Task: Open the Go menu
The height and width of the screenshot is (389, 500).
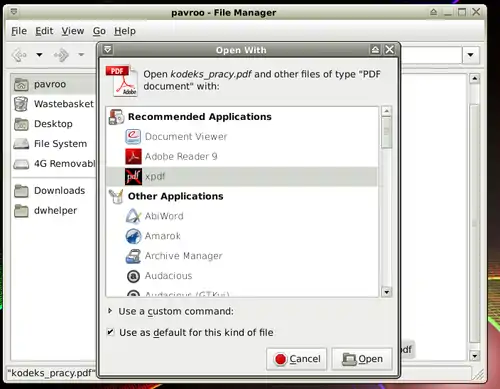Action: point(99,31)
